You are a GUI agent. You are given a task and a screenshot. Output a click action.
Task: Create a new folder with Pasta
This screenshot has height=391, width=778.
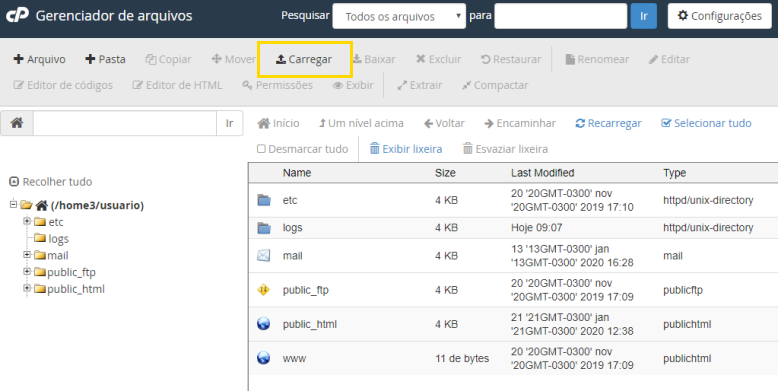tap(105, 59)
